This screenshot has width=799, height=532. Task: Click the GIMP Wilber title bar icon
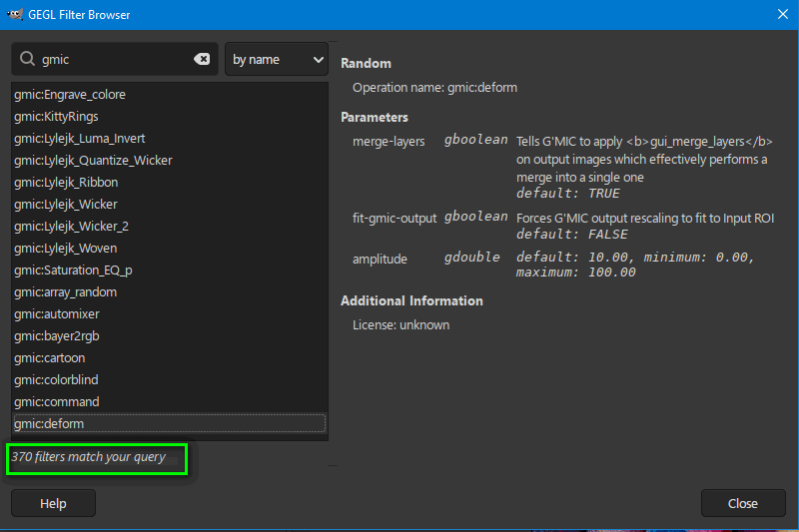pos(15,14)
